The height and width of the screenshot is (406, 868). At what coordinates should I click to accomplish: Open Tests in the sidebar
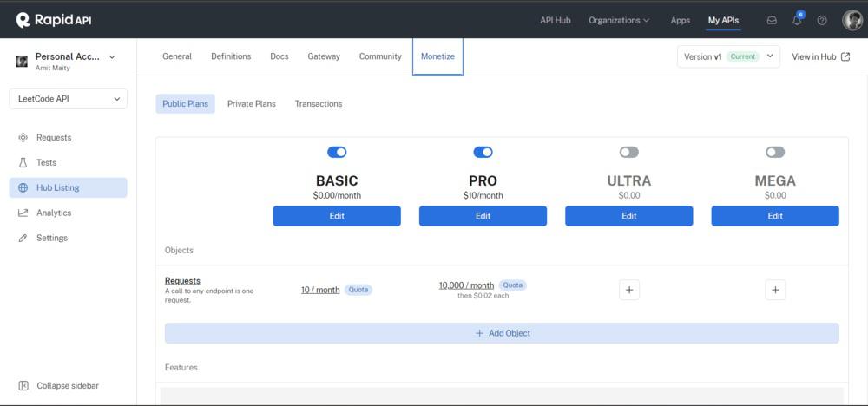click(68, 162)
